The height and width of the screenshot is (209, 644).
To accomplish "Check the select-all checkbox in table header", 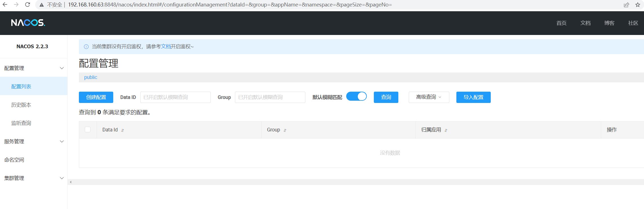I will click(88, 129).
